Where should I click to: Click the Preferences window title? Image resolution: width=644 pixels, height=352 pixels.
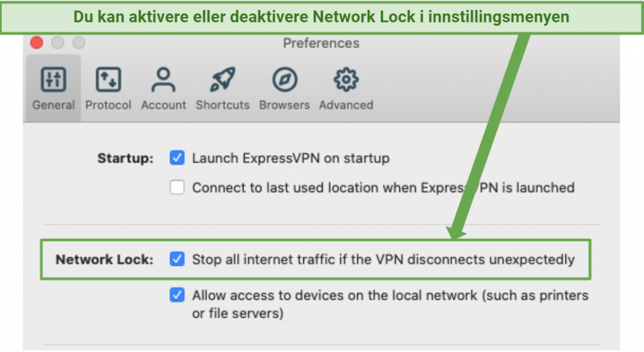[321, 43]
